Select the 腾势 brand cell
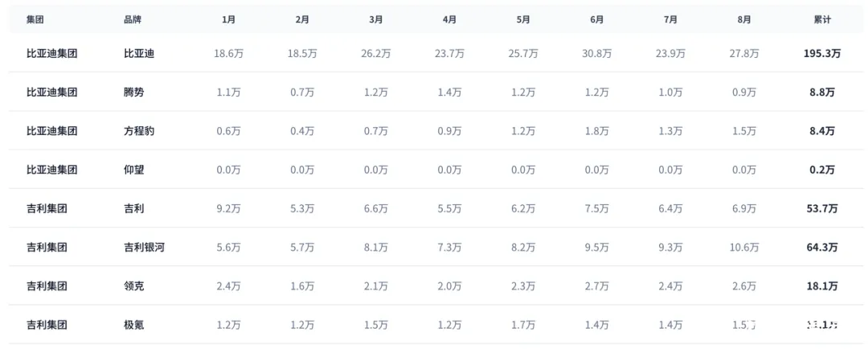This screenshot has height=349, width=868. pos(134,92)
